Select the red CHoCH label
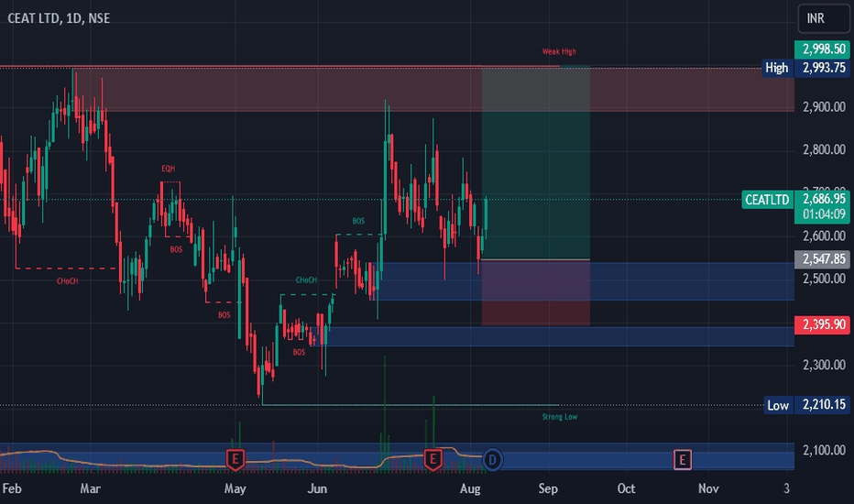The width and height of the screenshot is (854, 504). click(x=68, y=281)
